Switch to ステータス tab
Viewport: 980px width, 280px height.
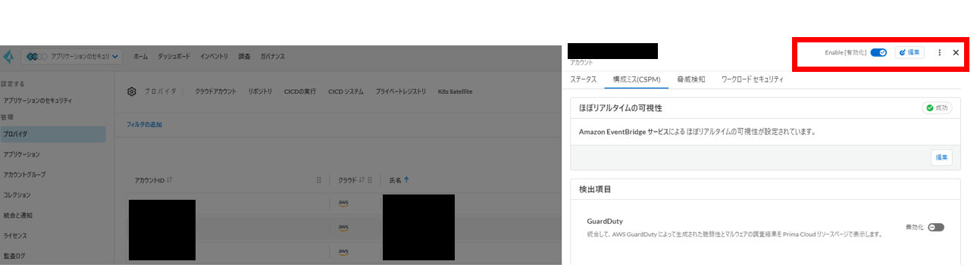[x=584, y=79]
